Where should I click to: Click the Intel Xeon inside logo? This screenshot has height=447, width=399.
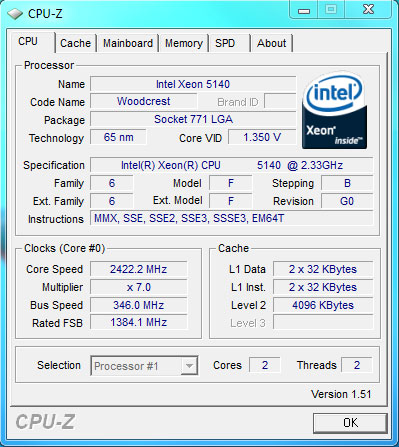tap(334, 111)
